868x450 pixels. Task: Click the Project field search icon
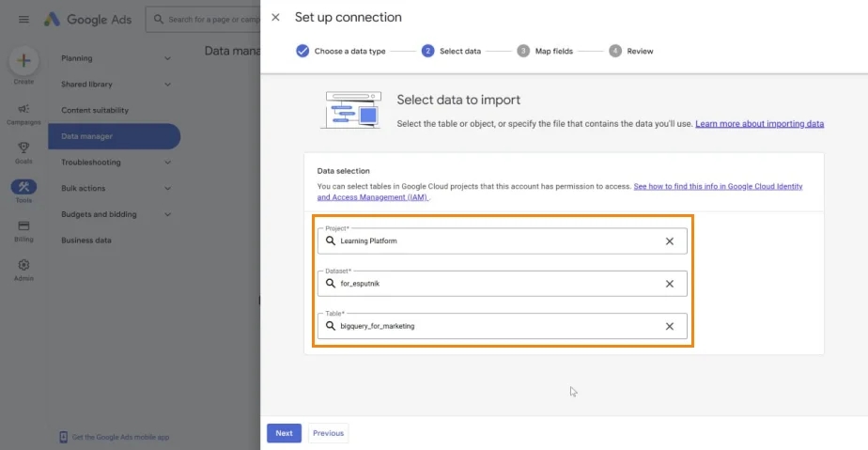pyautogui.click(x=331, y=241)
